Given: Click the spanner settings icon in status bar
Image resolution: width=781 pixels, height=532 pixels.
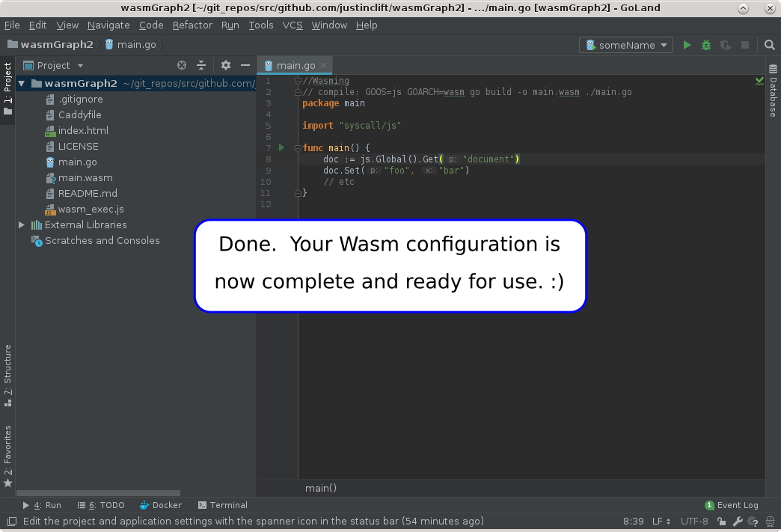Looking at the screenshot, I should pyautogui.click(x=738, y=521).
